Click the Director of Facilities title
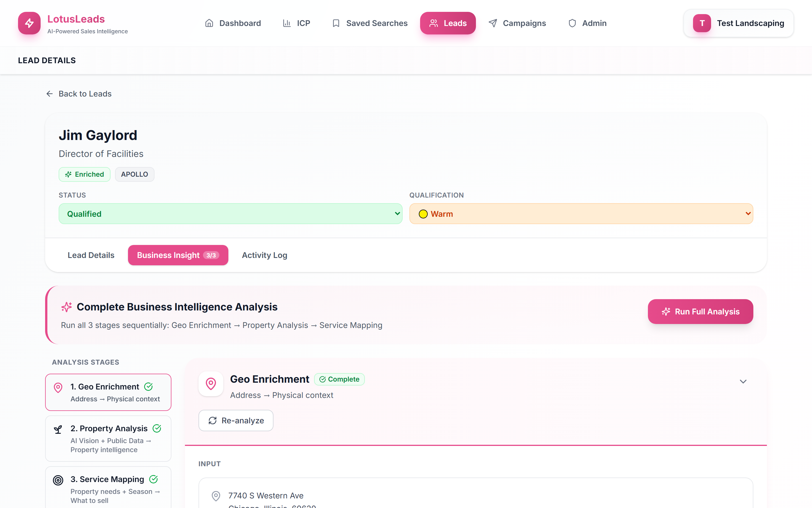The width and height of the screenshot is (812, 508). (101, 154)
